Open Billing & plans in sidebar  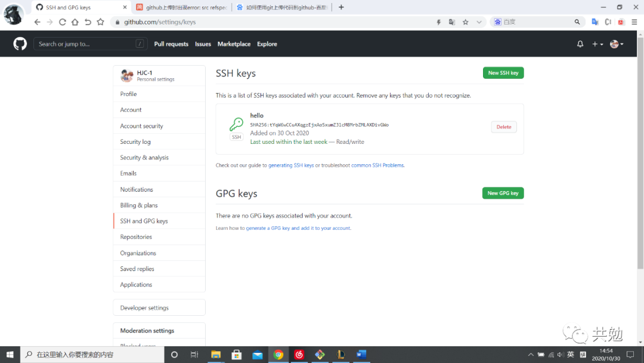[x=159, y=205]
